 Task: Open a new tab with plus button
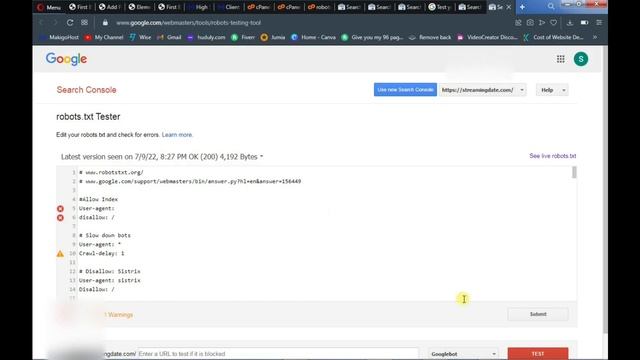click(522, 7)
